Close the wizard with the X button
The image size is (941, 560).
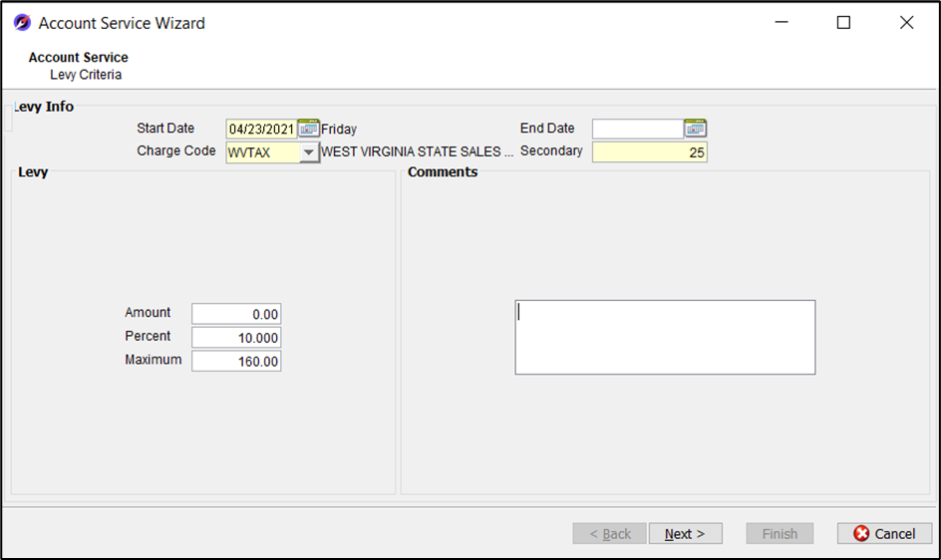pyautogui.click(x=906, y=23)
